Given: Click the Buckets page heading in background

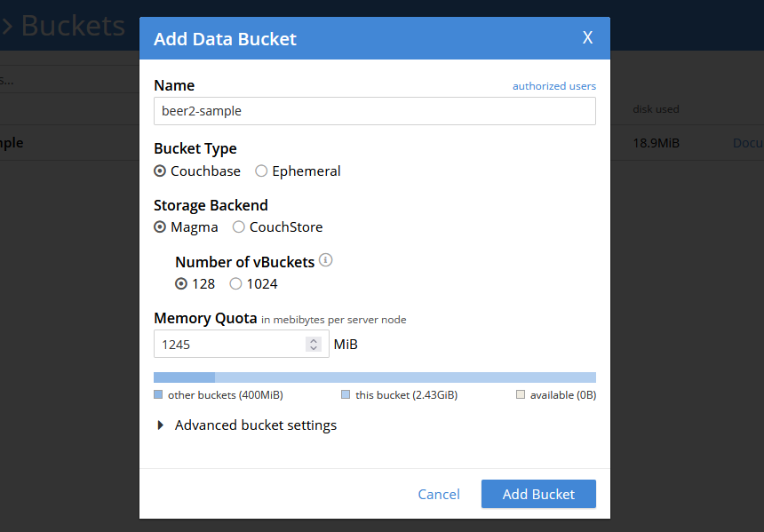Looking at the screenshot, I should 73,26.
